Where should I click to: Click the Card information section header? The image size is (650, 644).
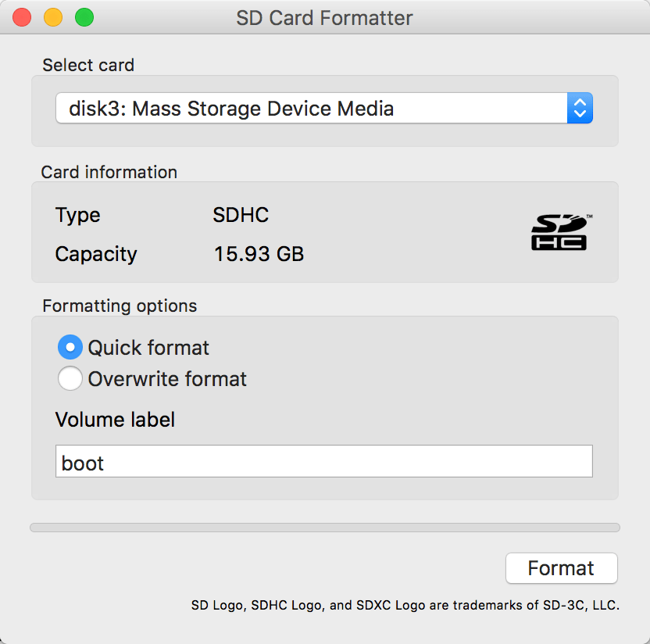(x=109, y=172)
